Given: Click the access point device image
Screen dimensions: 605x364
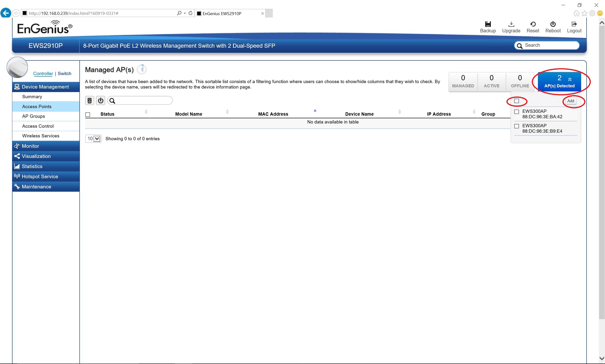Looking at the screenshot, I should pos(17,67).
